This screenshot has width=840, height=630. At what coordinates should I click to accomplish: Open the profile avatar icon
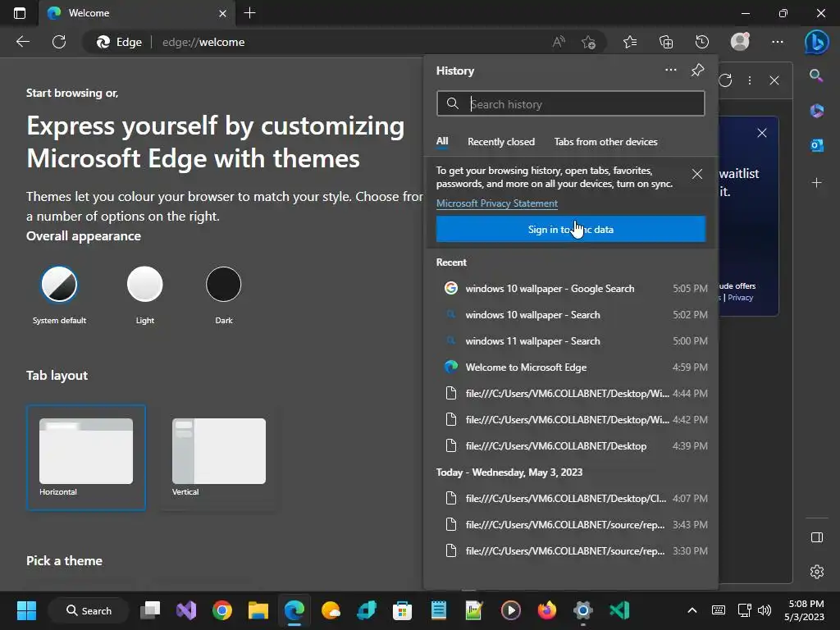[741, 42]
